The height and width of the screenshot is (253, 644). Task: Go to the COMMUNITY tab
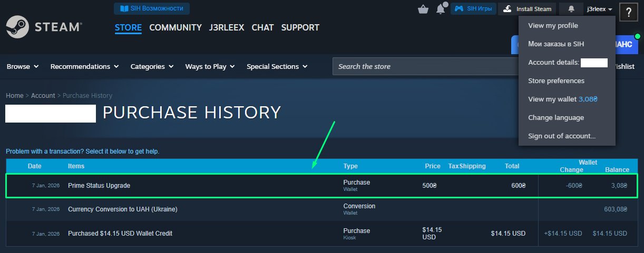pyautogui.click(x=175, y=27)
